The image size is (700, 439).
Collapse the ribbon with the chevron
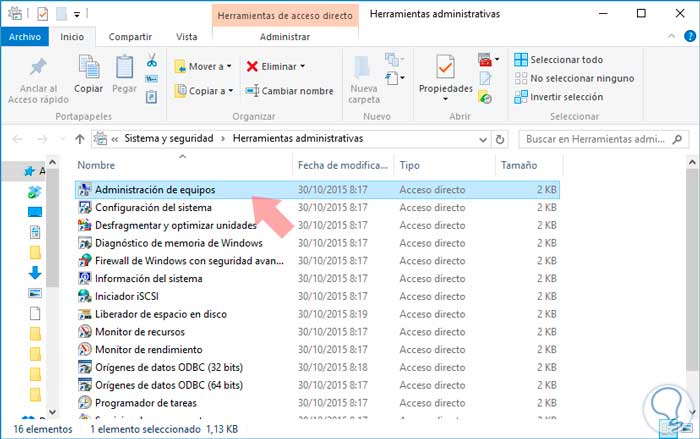pos(671,36)
